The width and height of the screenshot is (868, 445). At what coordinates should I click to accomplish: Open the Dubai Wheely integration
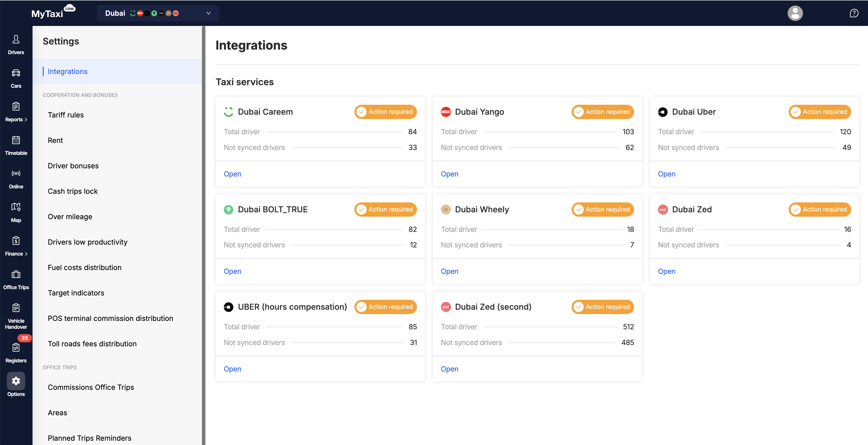coord(449,271)
